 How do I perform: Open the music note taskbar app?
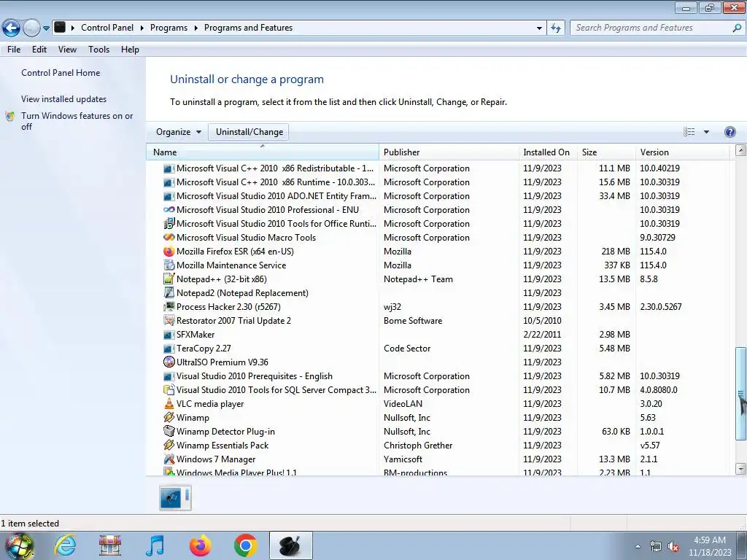155,545
